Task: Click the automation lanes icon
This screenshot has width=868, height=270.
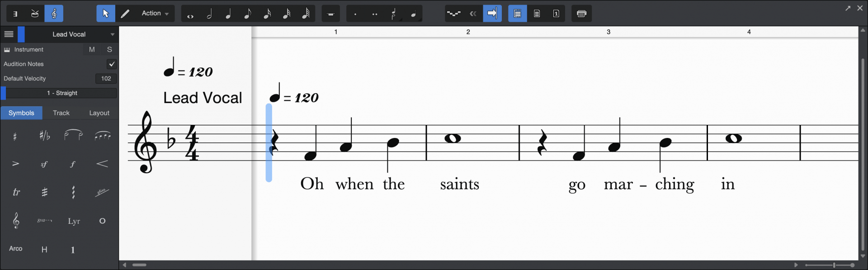Action: point(454,14)
